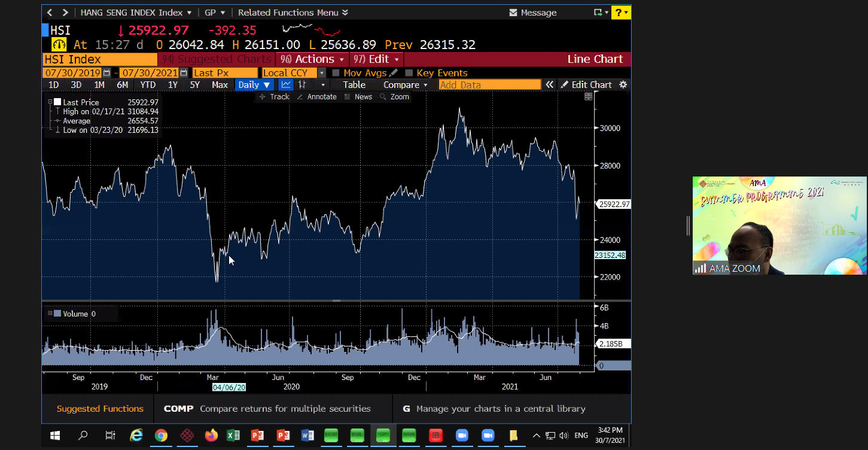Select the candlestick bar chart icon
The height and width of the screenshot is (450, 868).
pos(303,85)
